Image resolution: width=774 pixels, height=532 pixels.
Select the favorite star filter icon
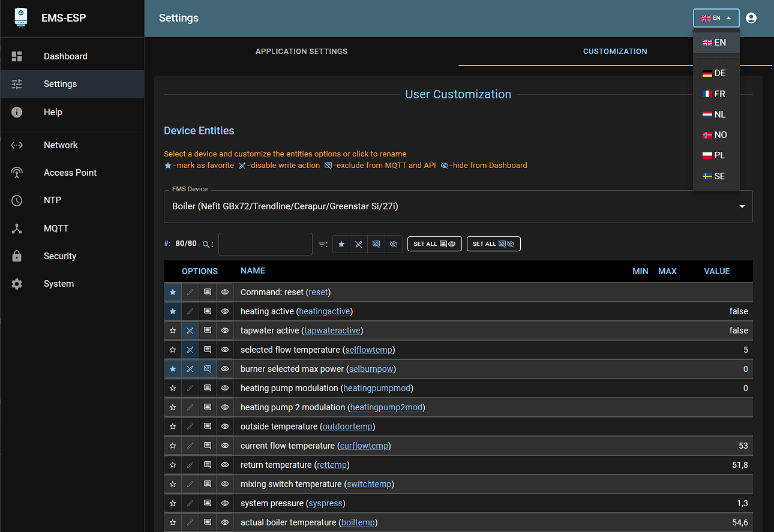pos(341,244)
